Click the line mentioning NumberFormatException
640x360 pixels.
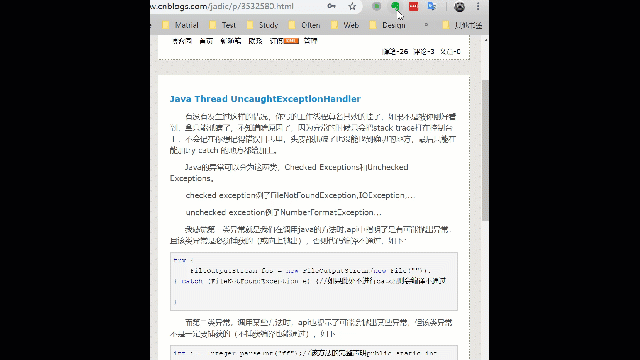(x=283, y=212)
